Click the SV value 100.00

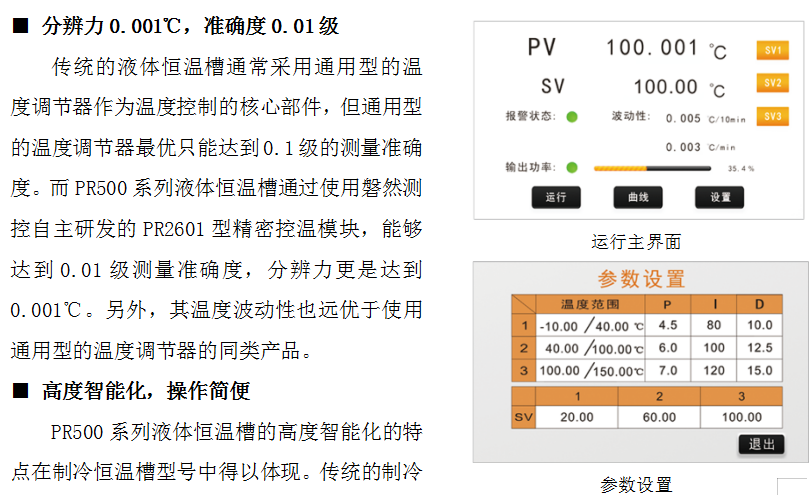tap(666, 86)
